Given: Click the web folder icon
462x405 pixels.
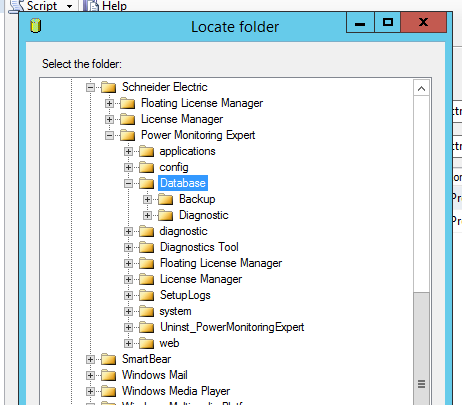Looking at the screenshot, I should 147,343.
